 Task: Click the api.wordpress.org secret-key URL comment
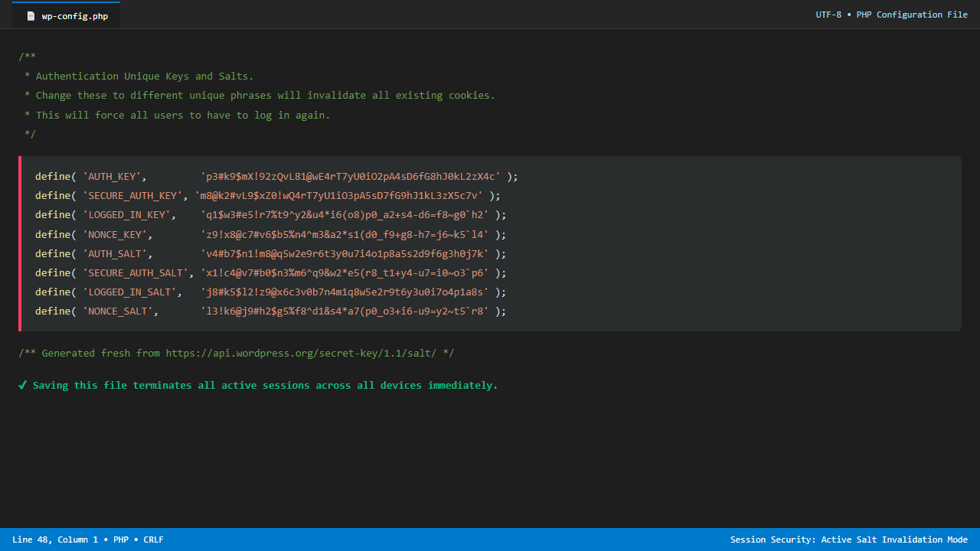pos(237,354)
